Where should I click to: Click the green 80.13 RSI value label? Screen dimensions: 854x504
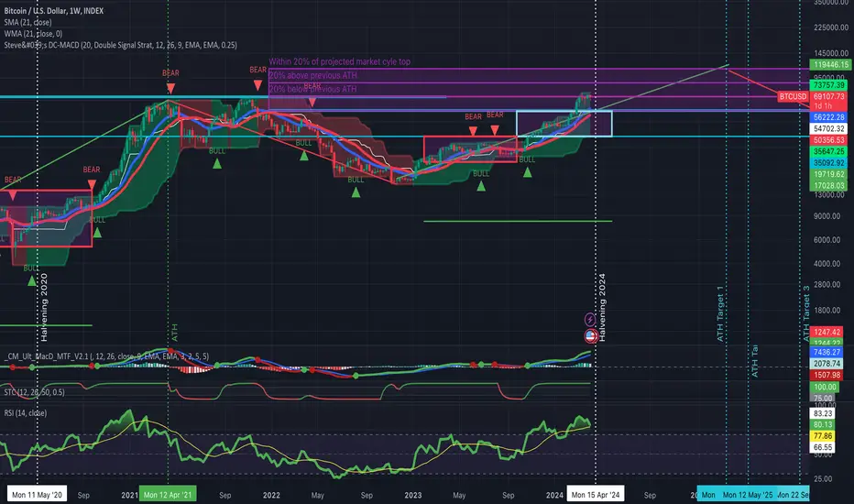(823, 424)
